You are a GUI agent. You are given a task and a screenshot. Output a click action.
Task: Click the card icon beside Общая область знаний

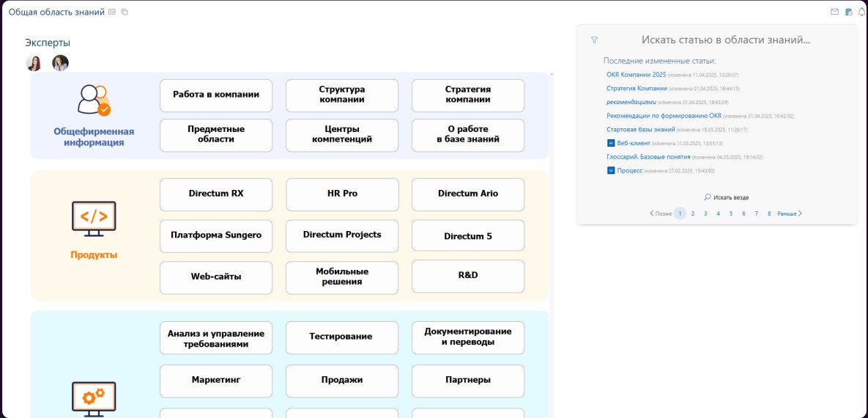pyautogui.click(x=112, y=12)
